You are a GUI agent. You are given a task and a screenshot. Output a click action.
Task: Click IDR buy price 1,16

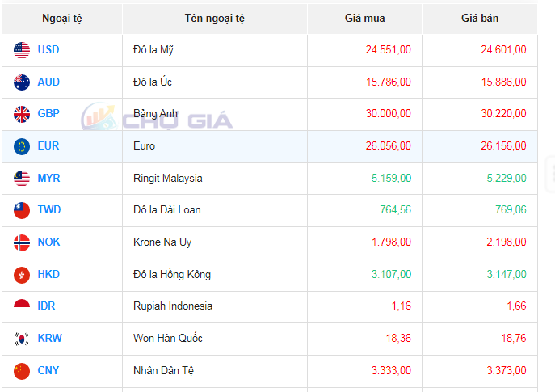402,306
